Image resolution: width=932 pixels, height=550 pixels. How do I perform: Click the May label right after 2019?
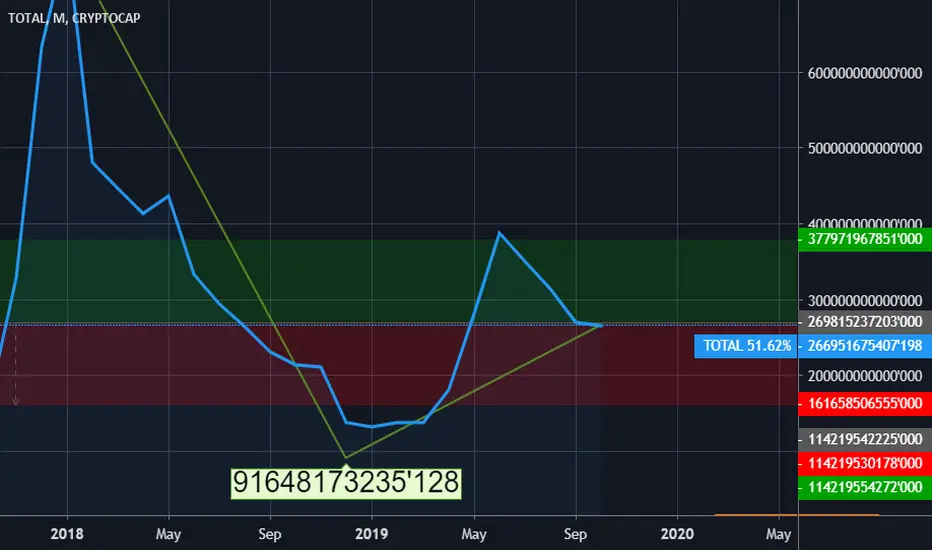(x=474, y=534)
